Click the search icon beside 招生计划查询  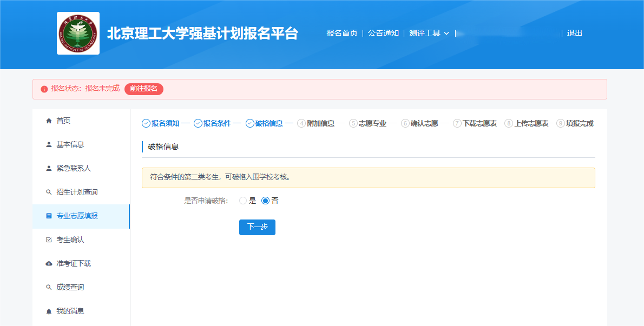[x=49, y=192]
